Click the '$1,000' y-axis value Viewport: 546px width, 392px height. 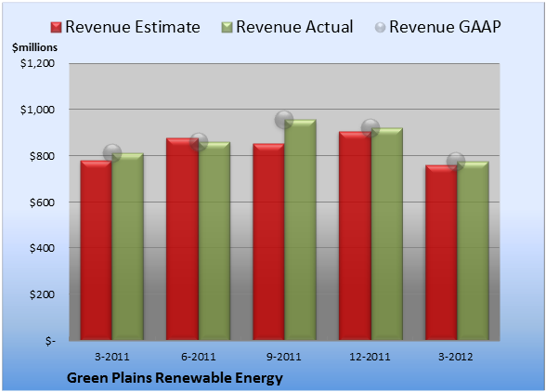coord(37,110)
